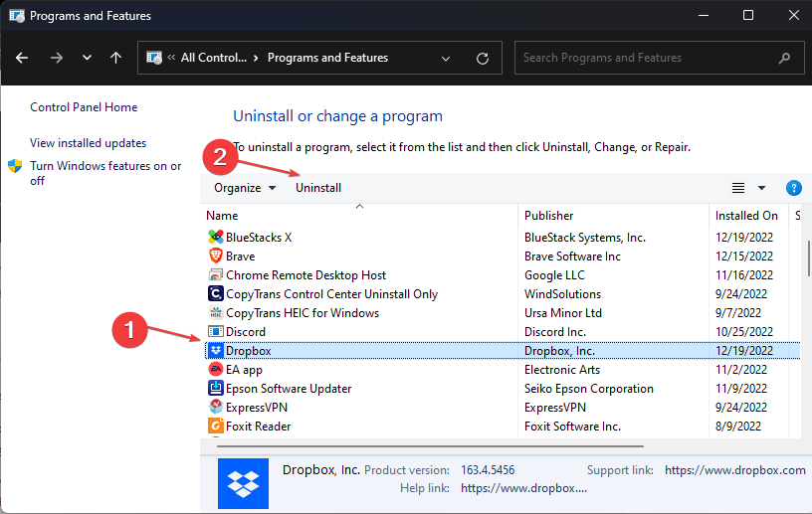Select CopyTrans HEIC for Windows entry
812x514 pixels.
(x=303, y=312)
